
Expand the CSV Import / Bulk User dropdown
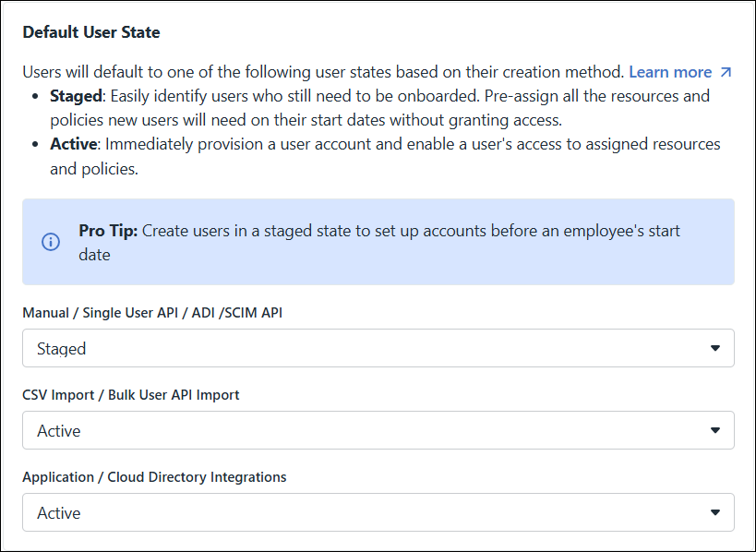tap(378, 431)
